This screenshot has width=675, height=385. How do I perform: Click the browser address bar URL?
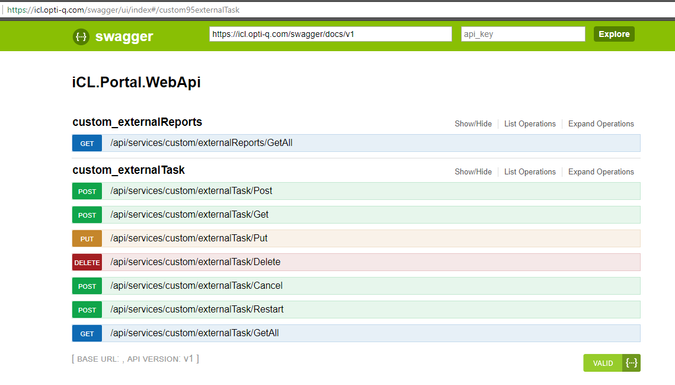tap(123, 9)
